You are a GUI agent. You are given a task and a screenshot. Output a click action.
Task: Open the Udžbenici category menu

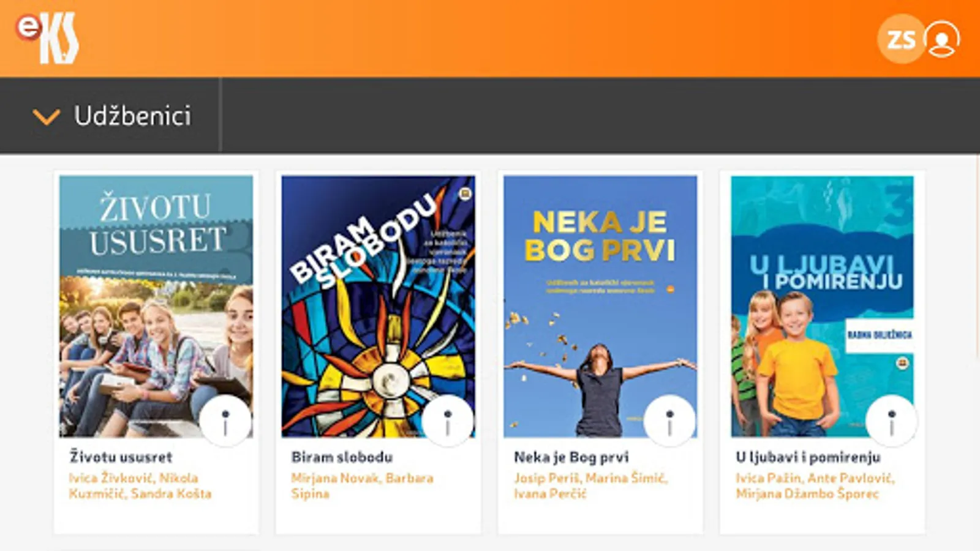[110, 115]
